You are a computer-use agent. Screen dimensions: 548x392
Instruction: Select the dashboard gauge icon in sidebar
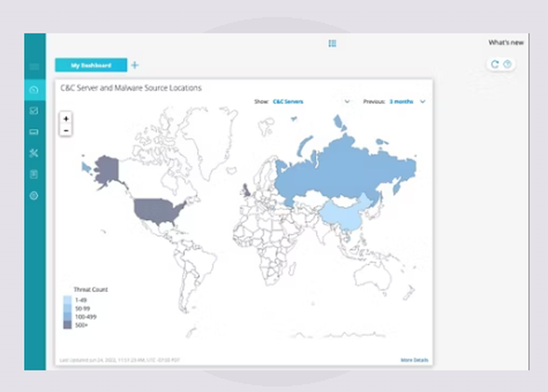click(x=34, y=90)
